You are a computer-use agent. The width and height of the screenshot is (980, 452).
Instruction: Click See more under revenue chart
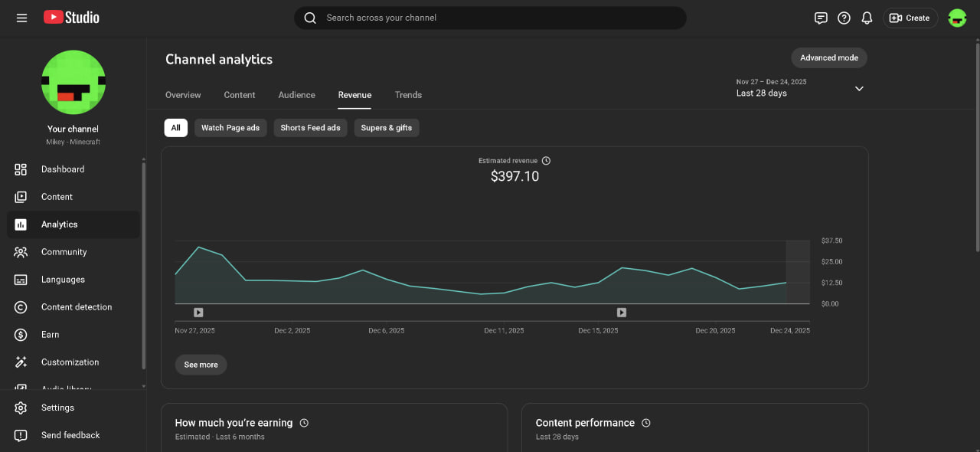[x=201, y=365]
